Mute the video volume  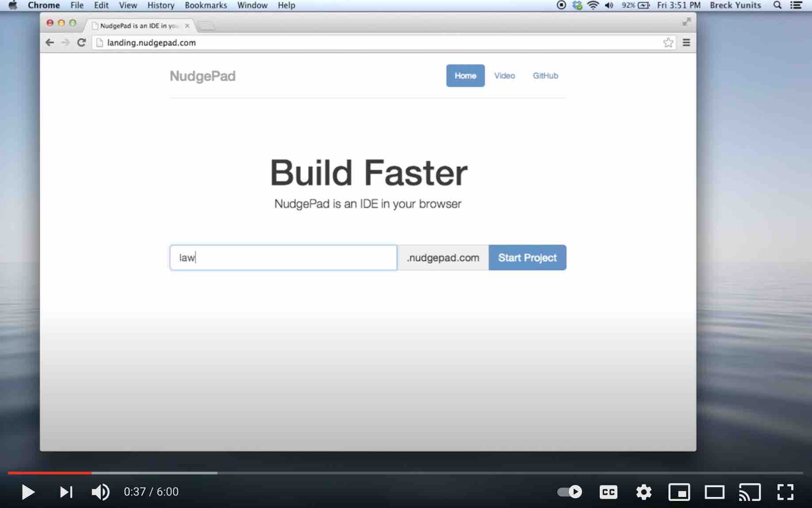point(100,492)
